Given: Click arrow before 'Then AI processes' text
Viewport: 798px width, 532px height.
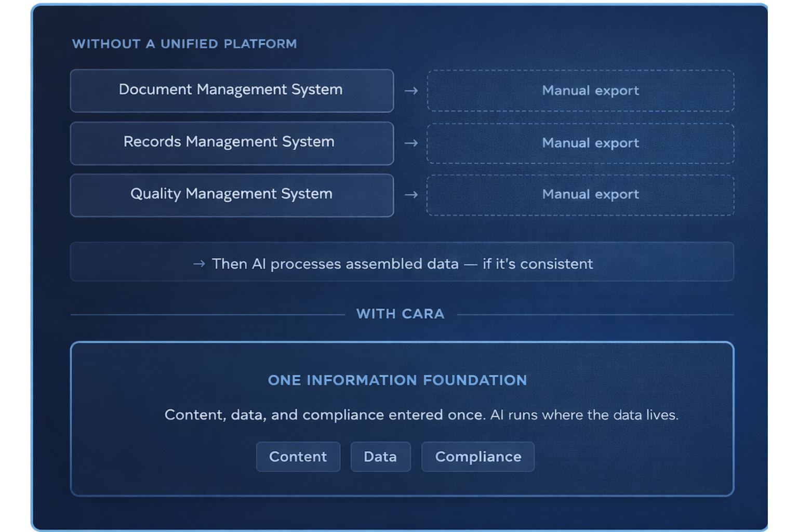Looking at the screenshot, I should (x=199, y=264).
